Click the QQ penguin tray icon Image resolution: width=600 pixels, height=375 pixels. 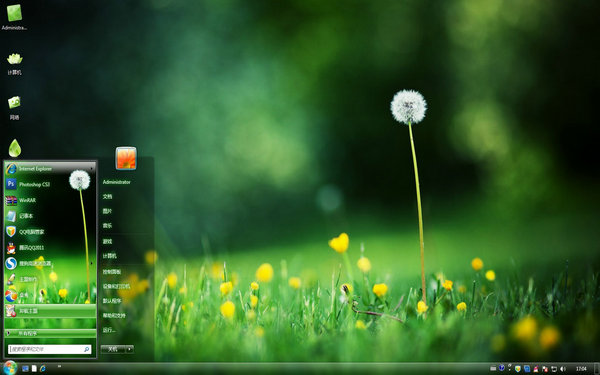pyautogui.click(x=536, y=369)
